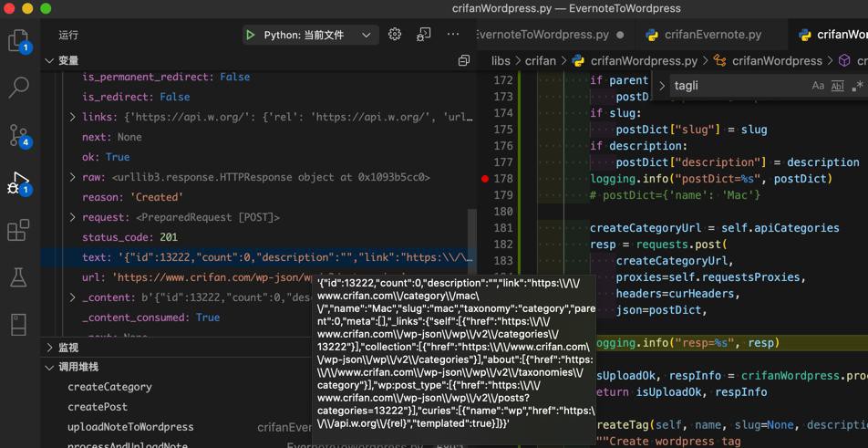Open the more actions ellipsis in Run panel
This screenshot has width=868, height=448.
(x=453, y=35)
